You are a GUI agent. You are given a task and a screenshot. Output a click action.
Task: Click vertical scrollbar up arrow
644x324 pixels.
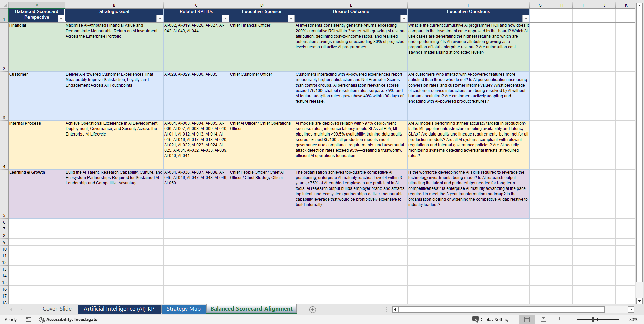(x=639, y=6)
